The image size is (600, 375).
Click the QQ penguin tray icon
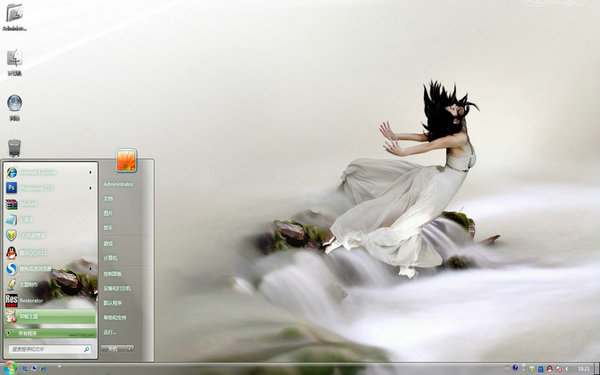(550, 369)
